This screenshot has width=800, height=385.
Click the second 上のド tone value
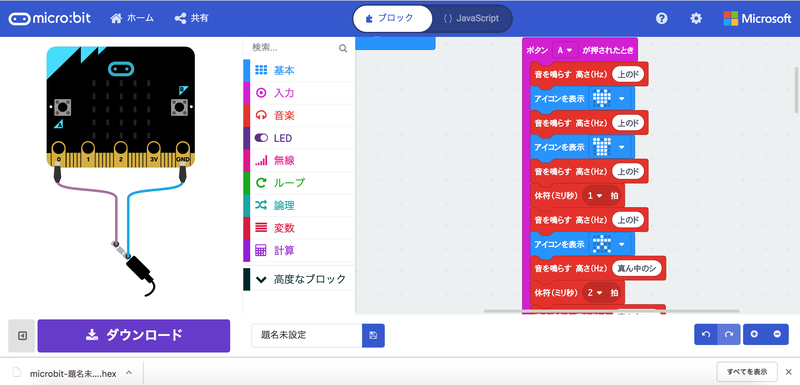click(628, 123)
